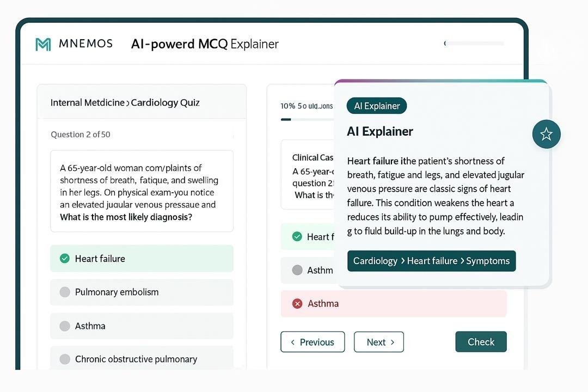588x392 pixels.
Task: Click the star favorite icon
Action: tap(546, 134)
